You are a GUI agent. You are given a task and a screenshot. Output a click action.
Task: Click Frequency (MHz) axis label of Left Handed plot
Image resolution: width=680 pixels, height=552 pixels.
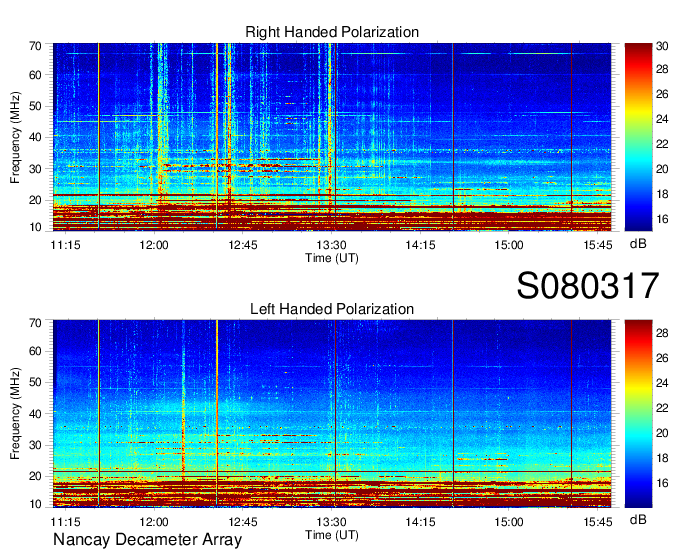15,414
